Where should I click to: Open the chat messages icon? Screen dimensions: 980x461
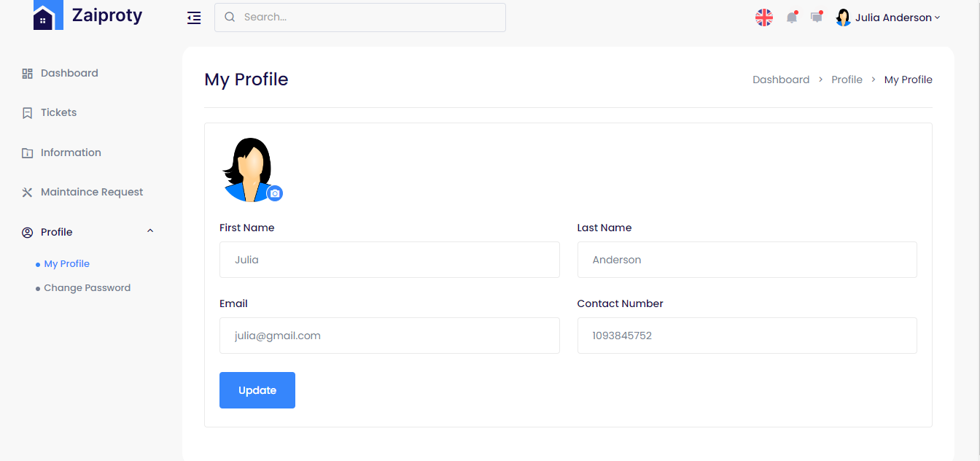tap(817, 18)
